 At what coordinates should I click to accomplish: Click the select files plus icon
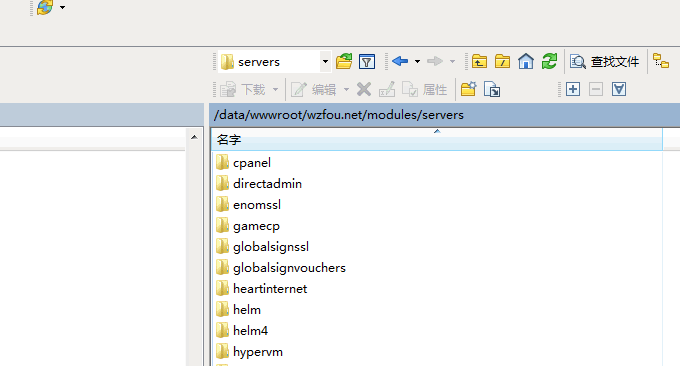tap(573, 89)
